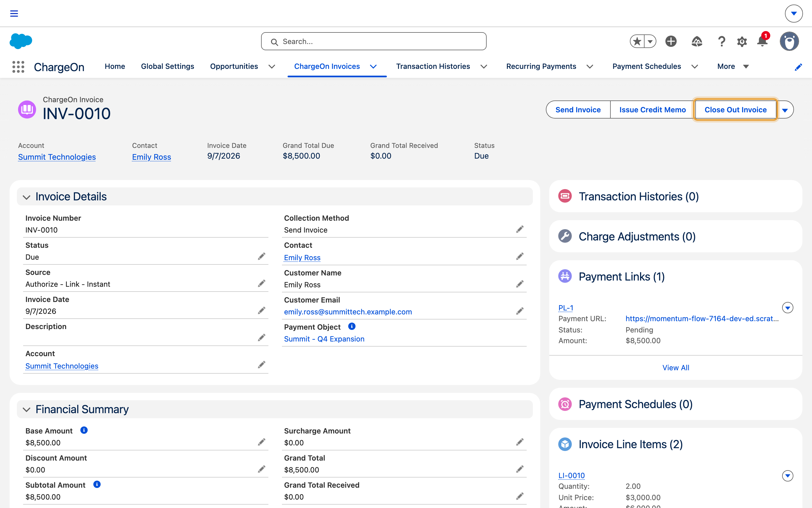Click the Transaction Histories card icon
The width and height of the screenshot is (812, 508).
coord(565,196)
